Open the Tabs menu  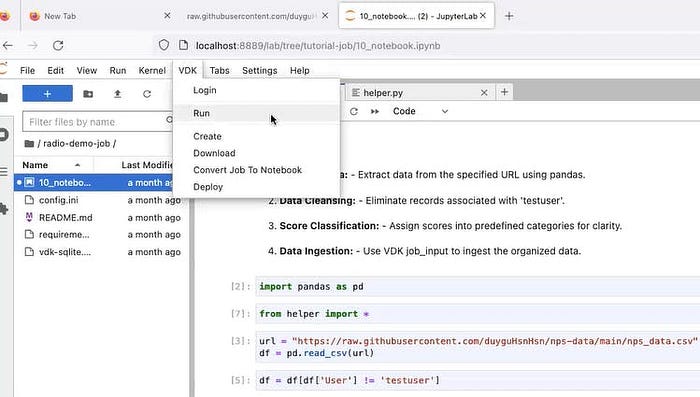[x=219, y=71]
